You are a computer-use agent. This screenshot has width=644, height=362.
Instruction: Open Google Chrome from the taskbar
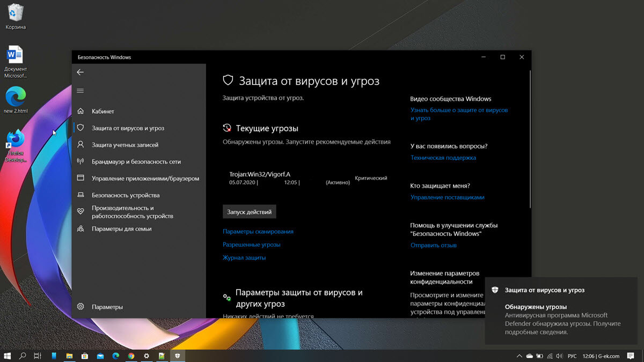(x=131, y=356)
